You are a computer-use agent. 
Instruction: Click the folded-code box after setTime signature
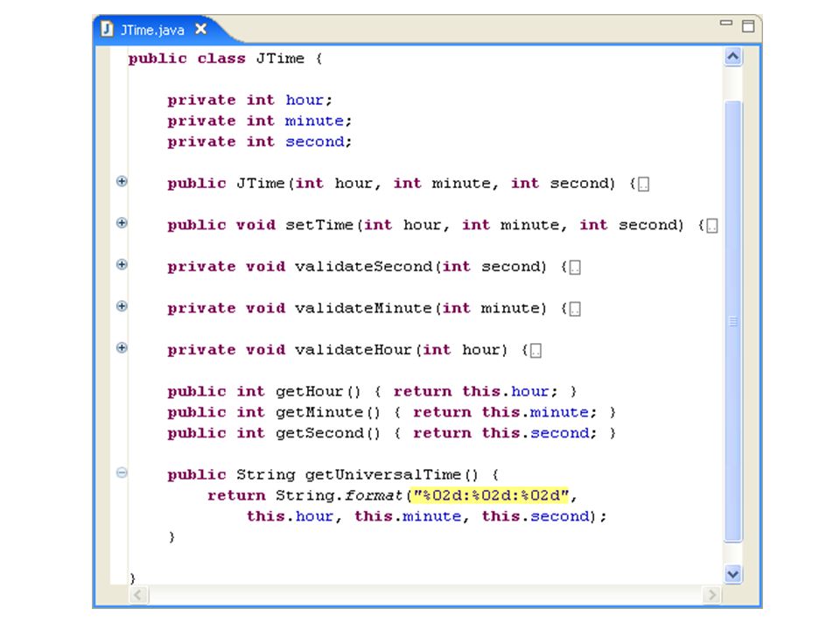pos(712,226)
